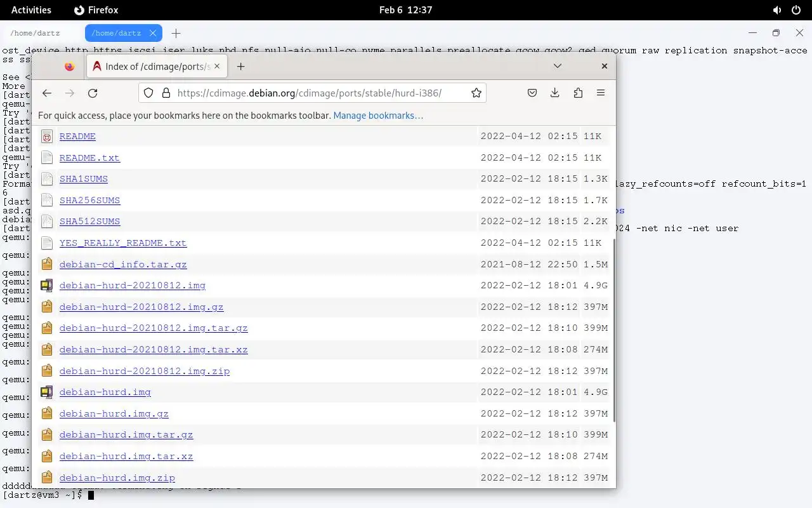This screenshot has height=508, width=812.
Task: Open the clock showing Feb 6 12:37
Action: pyautogui.click(x=405, y=10)
